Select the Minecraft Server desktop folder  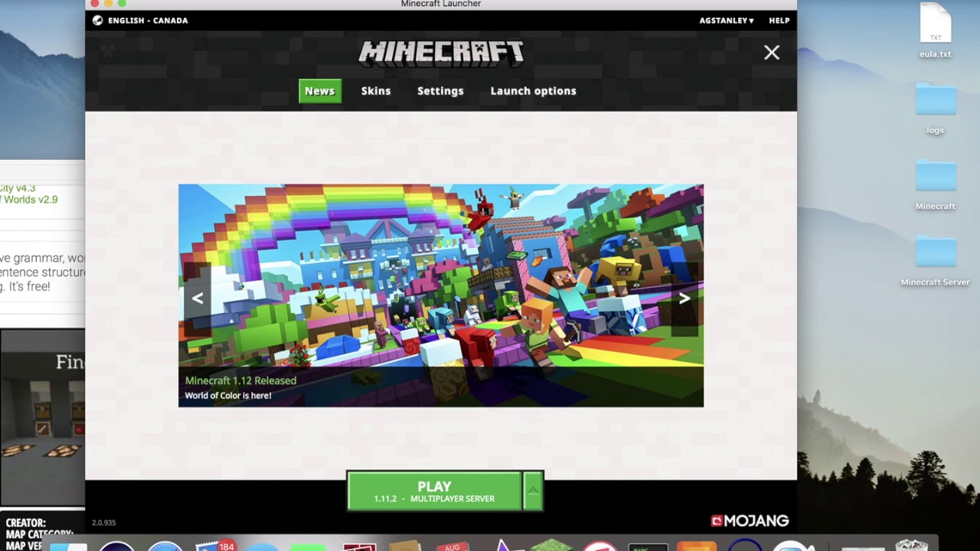[x=936, y=260]
